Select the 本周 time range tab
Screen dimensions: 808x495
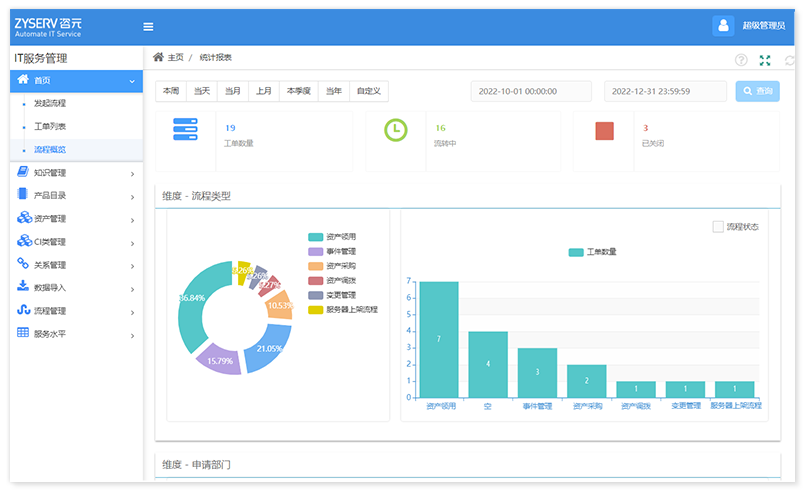click(x=171, y=91)
